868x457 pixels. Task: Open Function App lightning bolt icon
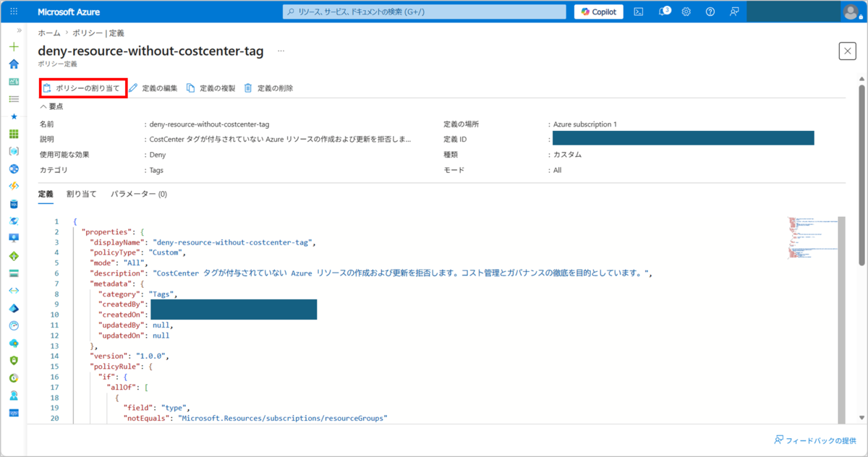(14, 186)
